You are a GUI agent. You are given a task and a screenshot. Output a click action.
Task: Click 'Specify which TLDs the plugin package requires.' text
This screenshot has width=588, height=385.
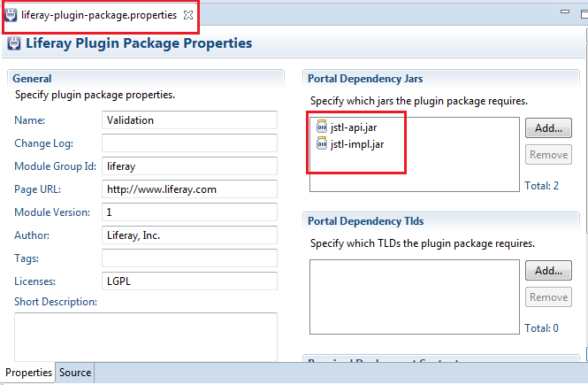click(x=423, y=244)
